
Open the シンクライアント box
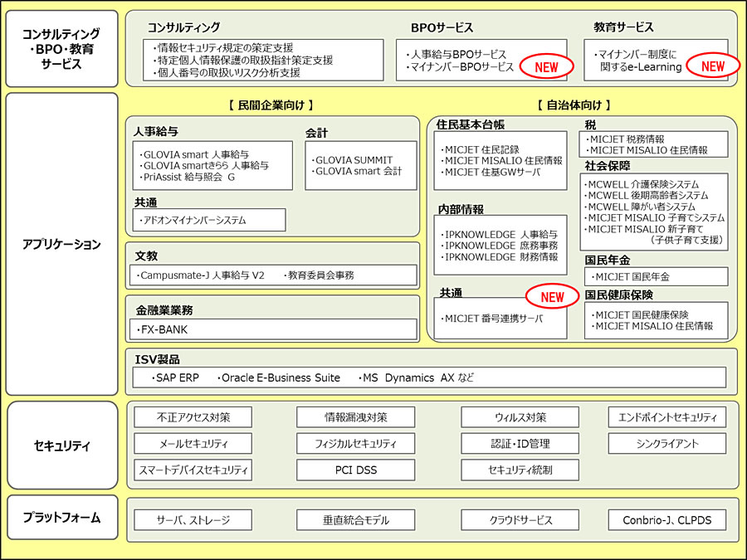tap(667, 444)
